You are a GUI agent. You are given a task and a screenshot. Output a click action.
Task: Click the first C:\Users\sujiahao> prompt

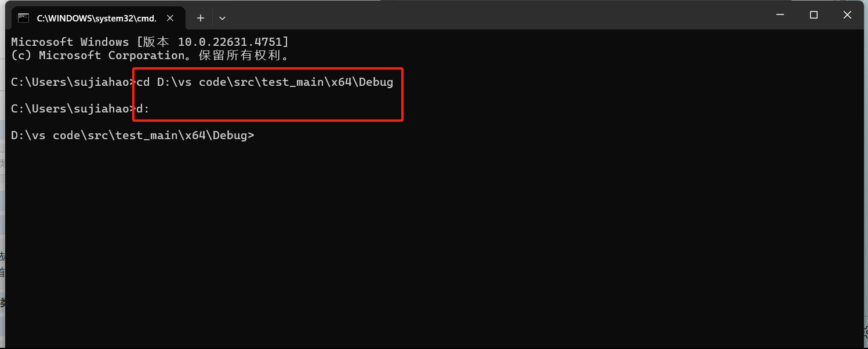(72, 82)
